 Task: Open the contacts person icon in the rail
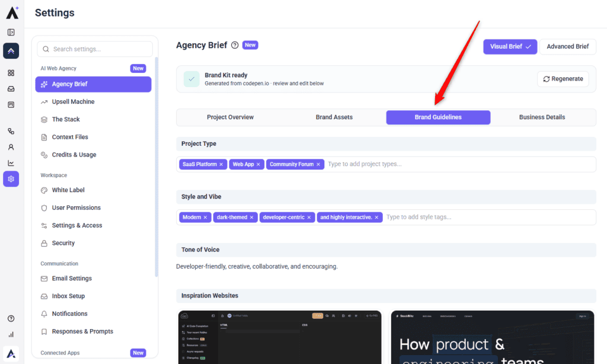[x=11, y=147]
